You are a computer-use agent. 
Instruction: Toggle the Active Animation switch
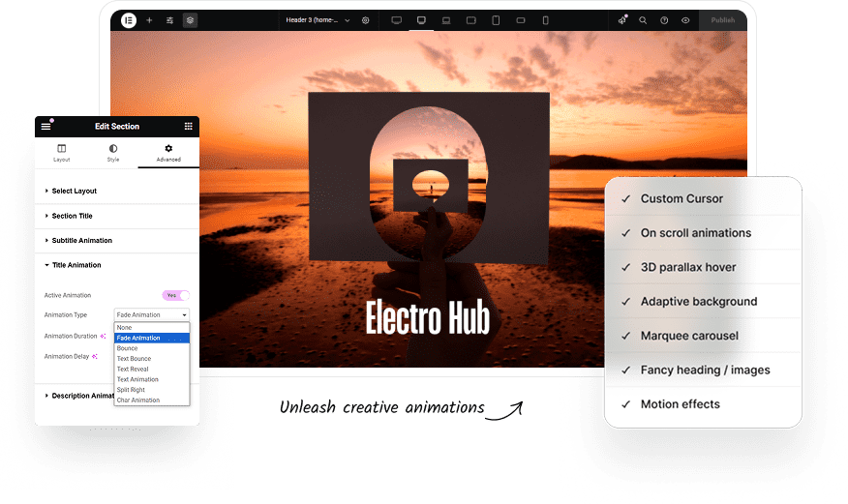[175, 295]
